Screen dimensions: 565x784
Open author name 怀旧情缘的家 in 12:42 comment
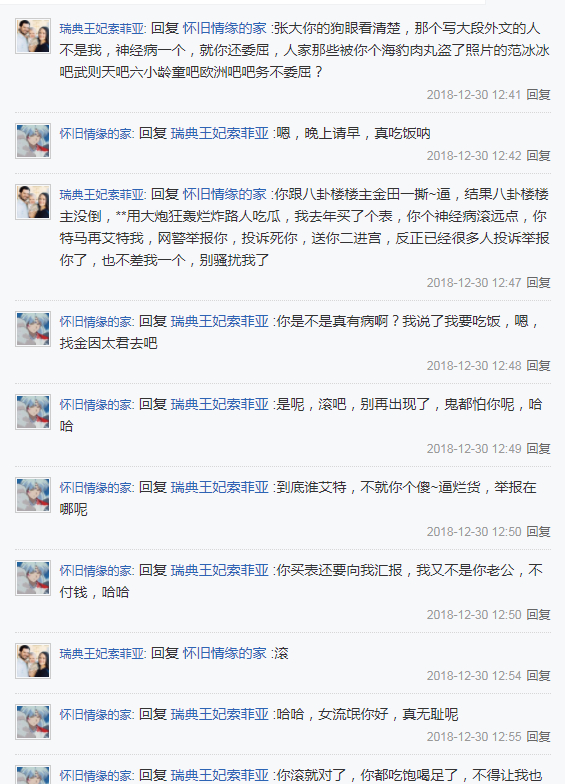(x=96, y=134)
